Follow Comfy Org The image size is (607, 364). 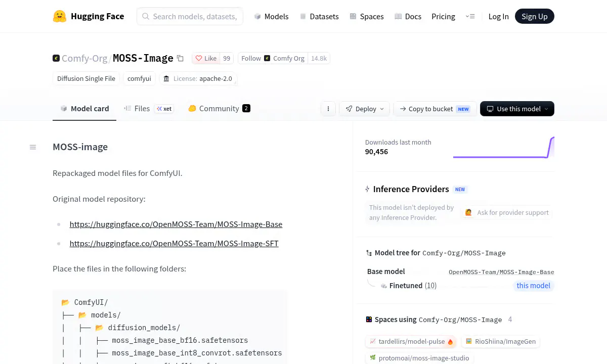click(x=273, y=58)
